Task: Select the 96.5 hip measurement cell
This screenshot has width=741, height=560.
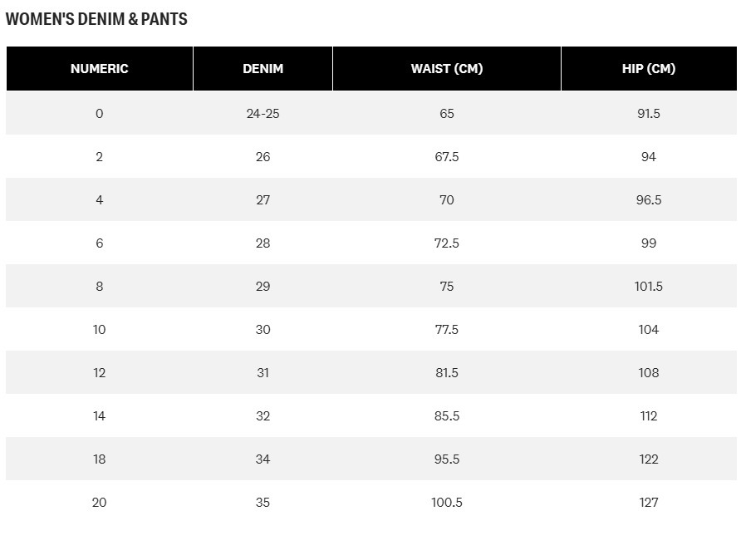Action: tap(649, 199)
